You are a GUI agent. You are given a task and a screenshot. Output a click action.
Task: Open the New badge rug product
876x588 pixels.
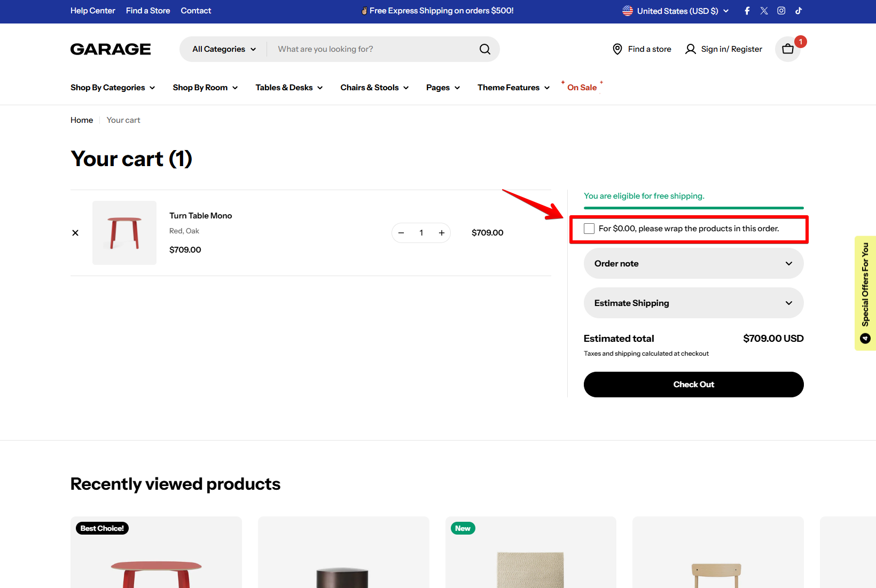tap(531, 552)
